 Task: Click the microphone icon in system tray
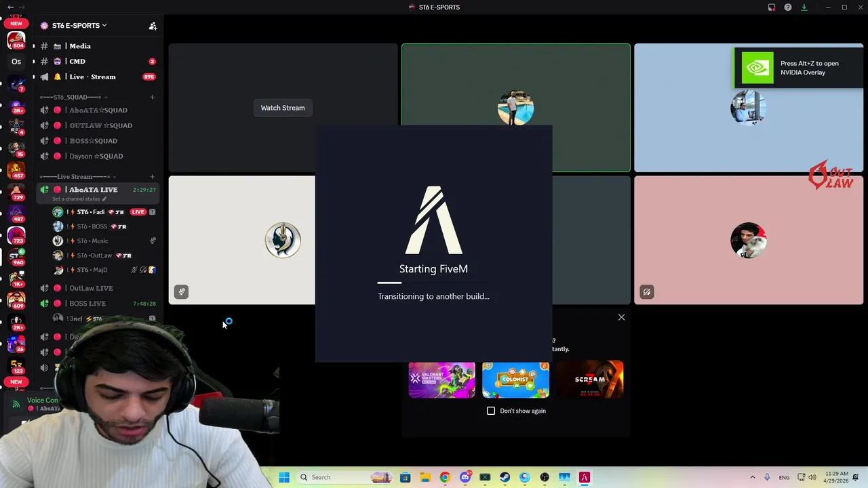click(x=767, y=477)
